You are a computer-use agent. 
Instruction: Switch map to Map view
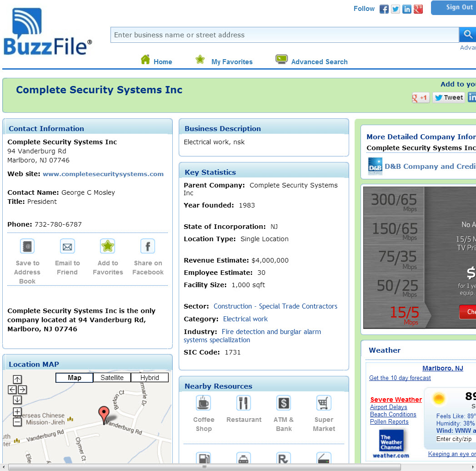click(x=75, y=377)
